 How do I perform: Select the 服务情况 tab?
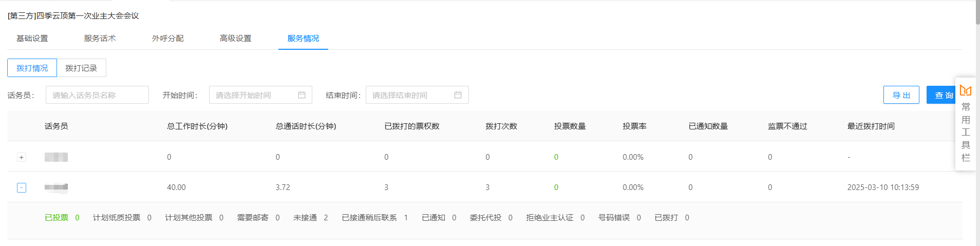pos(303,39)
